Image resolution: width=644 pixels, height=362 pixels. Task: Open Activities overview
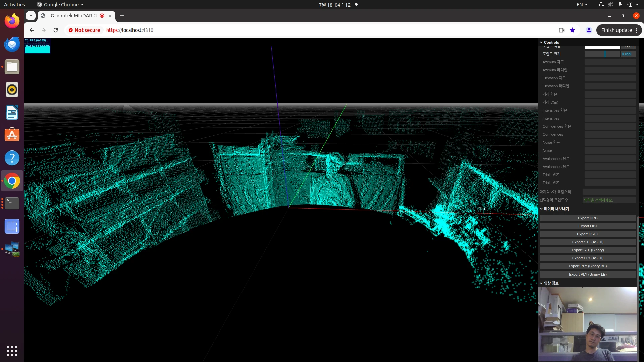14,5
